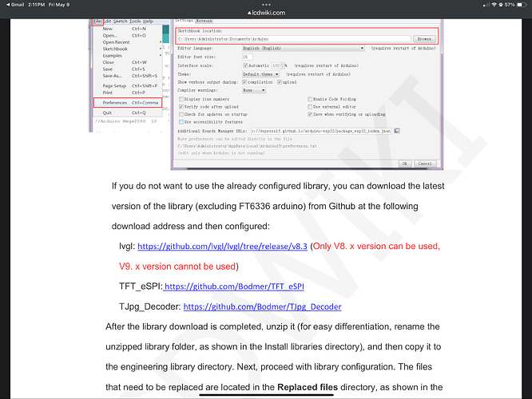This screenshot has height=399, width=532.
Task: Click the red 'V9. x version cannot be used' text
Action: point(177,267)
